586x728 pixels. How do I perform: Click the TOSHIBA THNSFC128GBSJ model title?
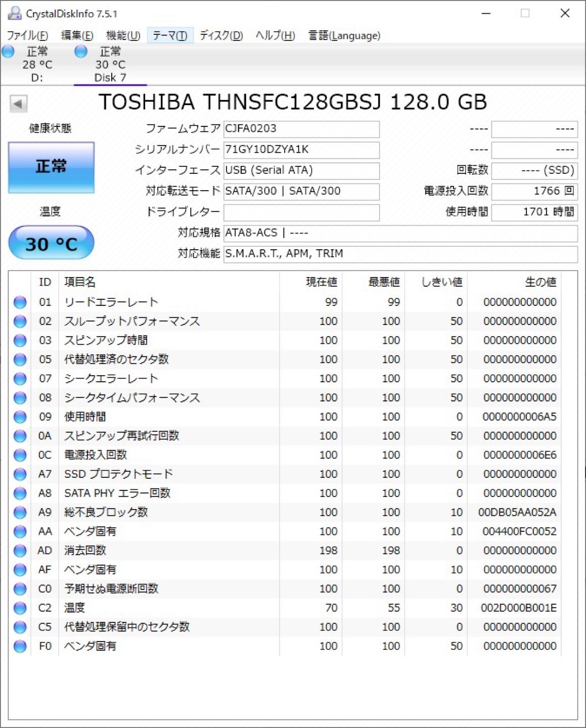click(292, 102)
